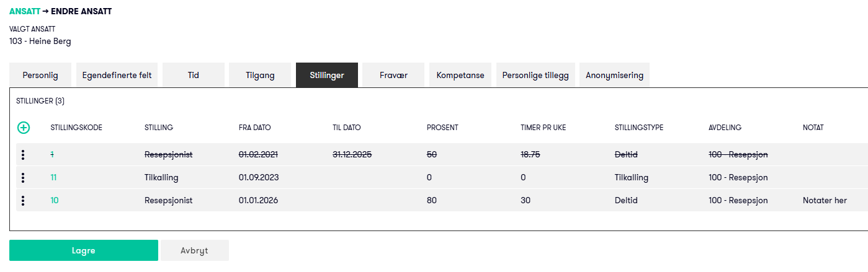This screenshot has width=868, height=272.
Task: Cancel editing with Avbryt button
Action: [195, 250]
